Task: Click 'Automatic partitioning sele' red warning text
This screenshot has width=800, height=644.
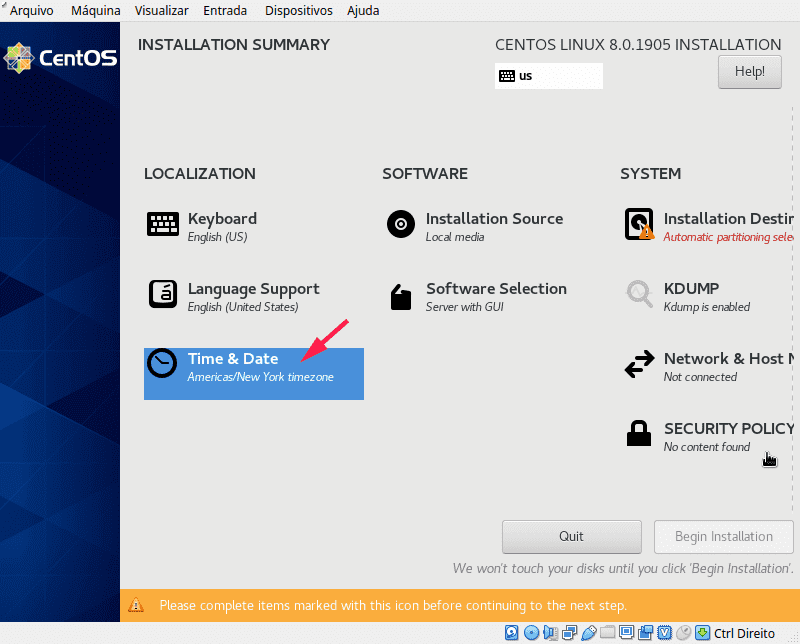Action: (728, 237)
